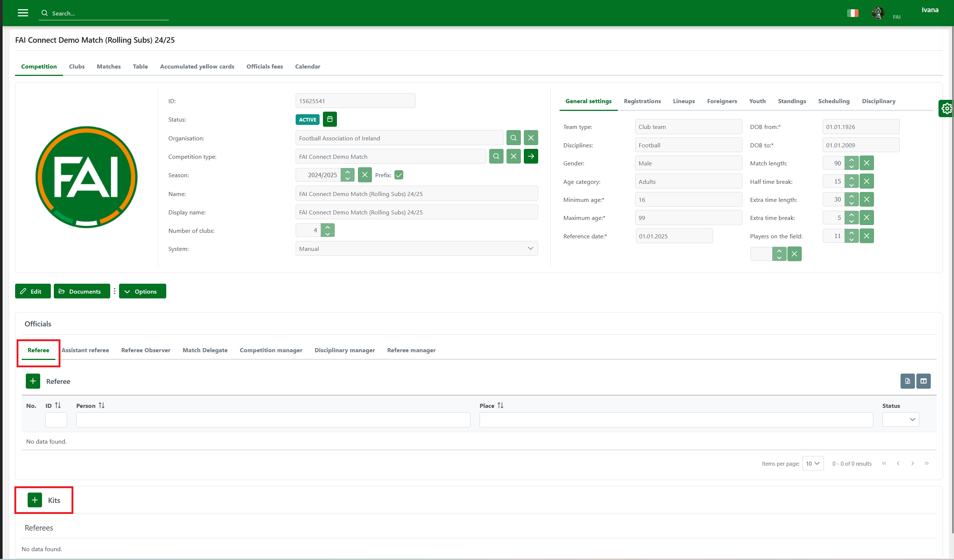The image size is (954, 560).
Task: Increase the Match length stepper value
Action: tap(851, 160)
